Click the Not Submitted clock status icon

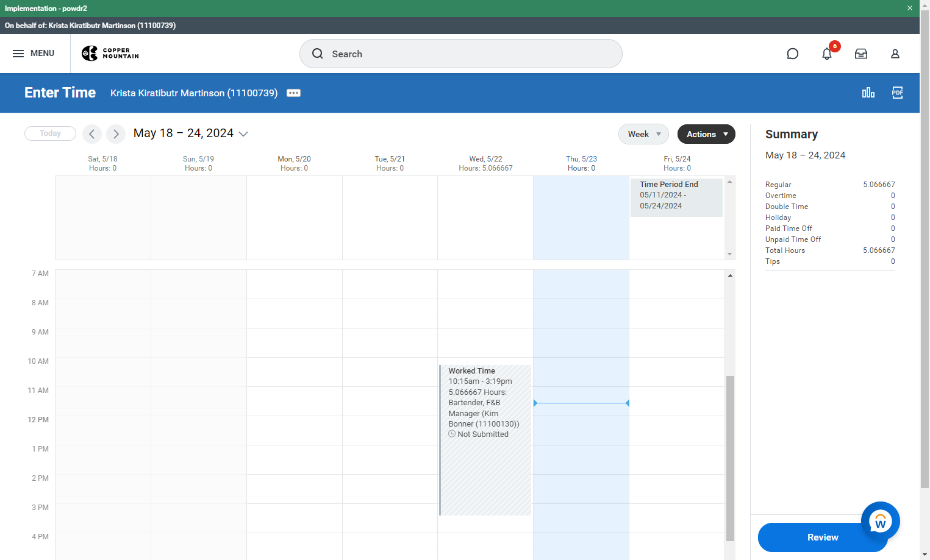pos(452,434)
